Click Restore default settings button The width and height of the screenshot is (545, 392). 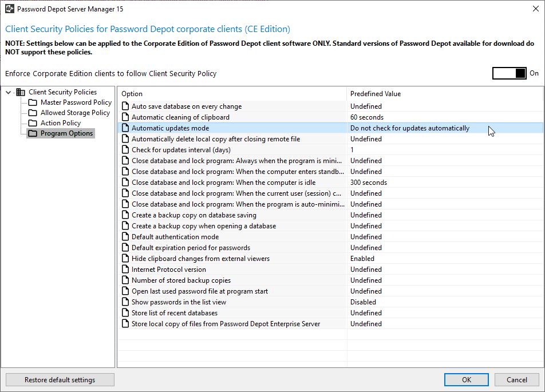[x=60, y=380]
